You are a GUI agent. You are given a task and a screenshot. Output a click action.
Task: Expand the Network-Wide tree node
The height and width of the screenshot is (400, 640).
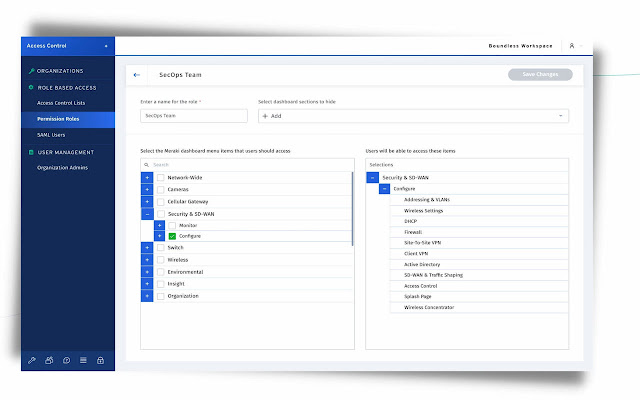147,178
